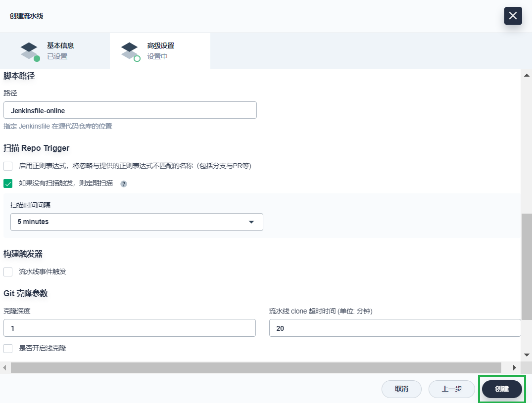Click the 扫描 Repo Trigger heading
This screenshot has width=532, height=403.
36,148
